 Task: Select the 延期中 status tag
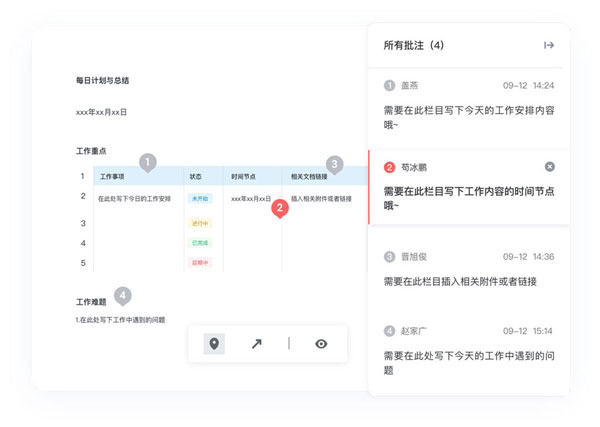[x=198, y=263]
